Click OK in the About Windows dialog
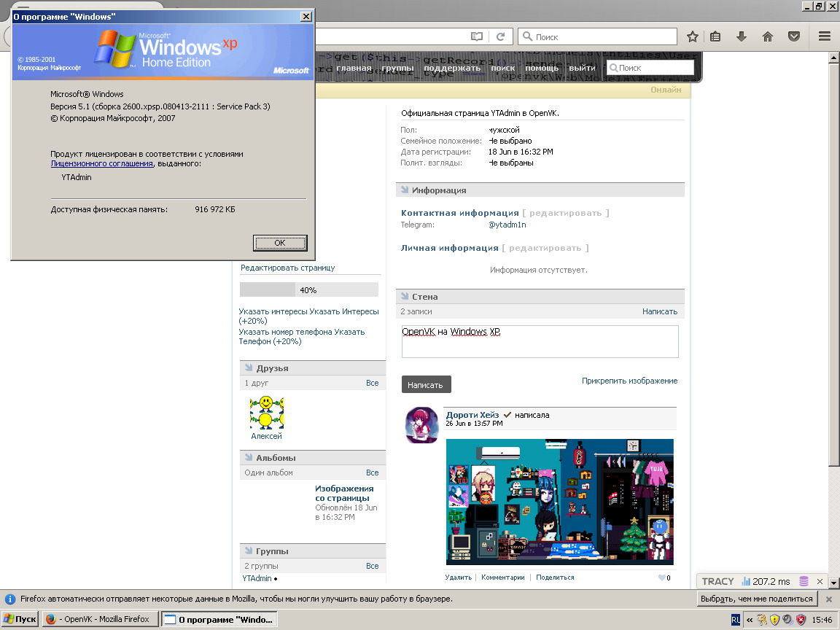Screen dimensions: 840x630 point(280,243)
